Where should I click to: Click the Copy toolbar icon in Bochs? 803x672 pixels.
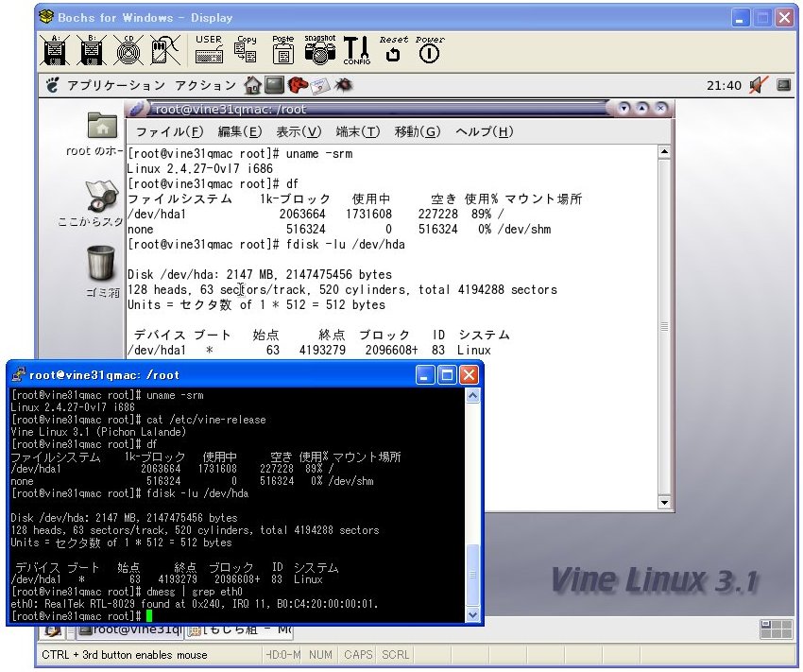point(247,50)
